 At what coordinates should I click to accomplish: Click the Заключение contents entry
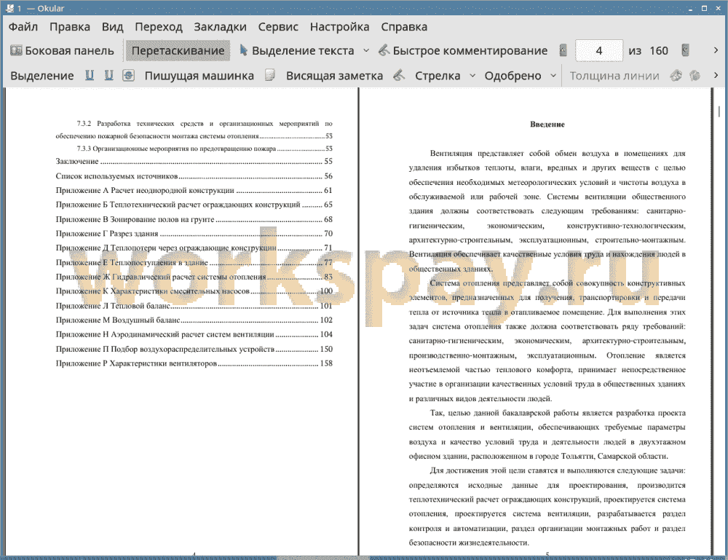pyautogui.click(x=194, y=161)
